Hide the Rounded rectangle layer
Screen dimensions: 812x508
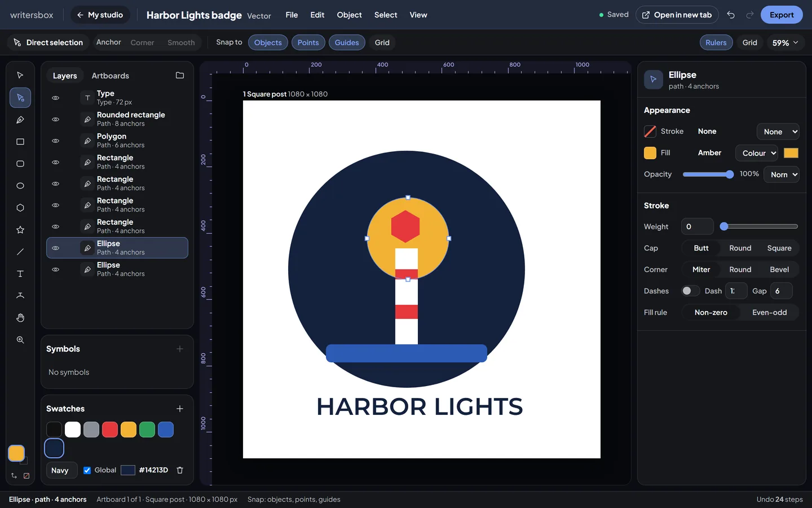tap(55, 119)
